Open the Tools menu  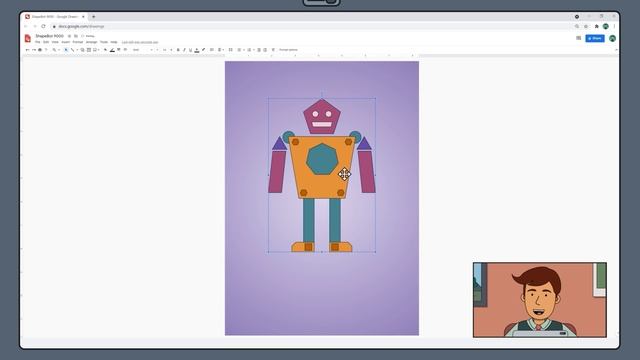104,42
